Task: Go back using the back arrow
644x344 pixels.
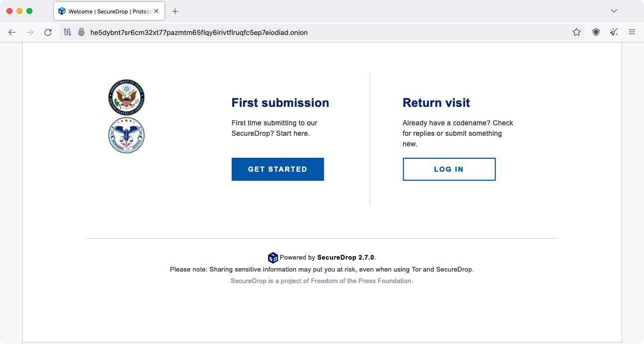Action: tap(12, 32)
